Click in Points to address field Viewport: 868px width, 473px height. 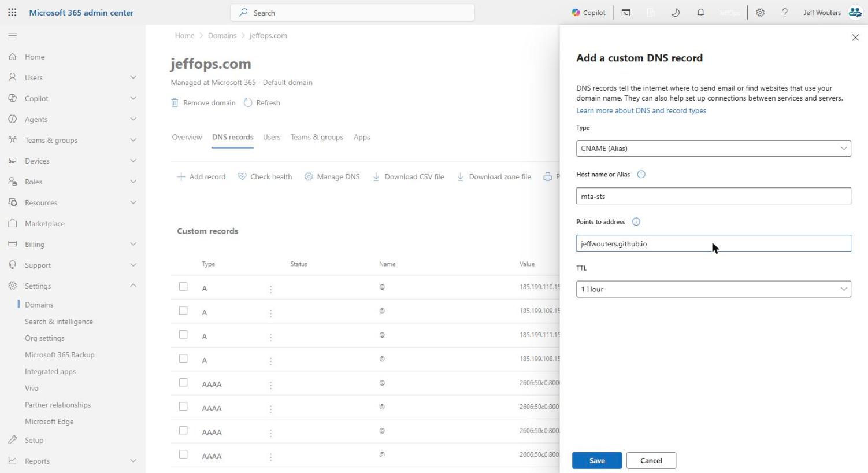point(713,243)
